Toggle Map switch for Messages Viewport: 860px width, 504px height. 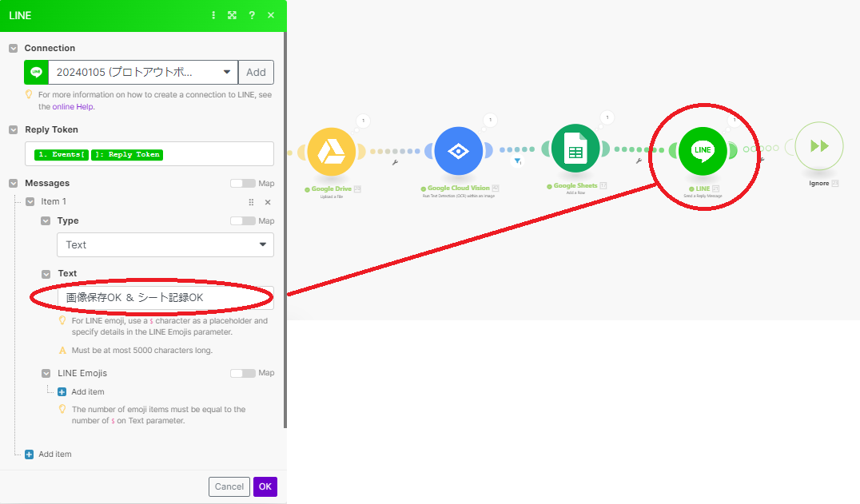coord(243,184)
